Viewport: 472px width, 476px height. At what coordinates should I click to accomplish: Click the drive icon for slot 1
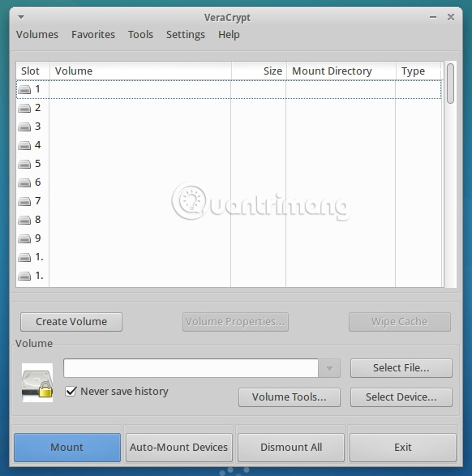(24, 89)
